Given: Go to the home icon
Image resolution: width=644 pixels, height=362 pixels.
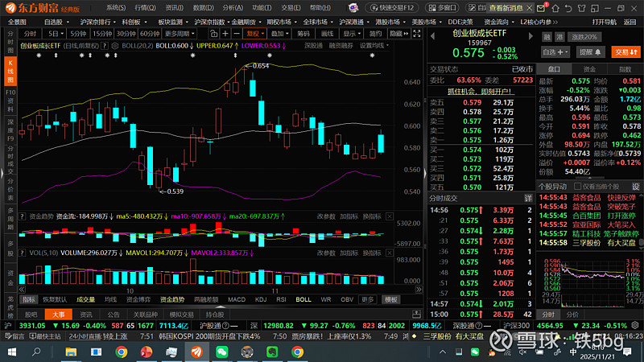Looking at the screenshot, I should point(555,8).
